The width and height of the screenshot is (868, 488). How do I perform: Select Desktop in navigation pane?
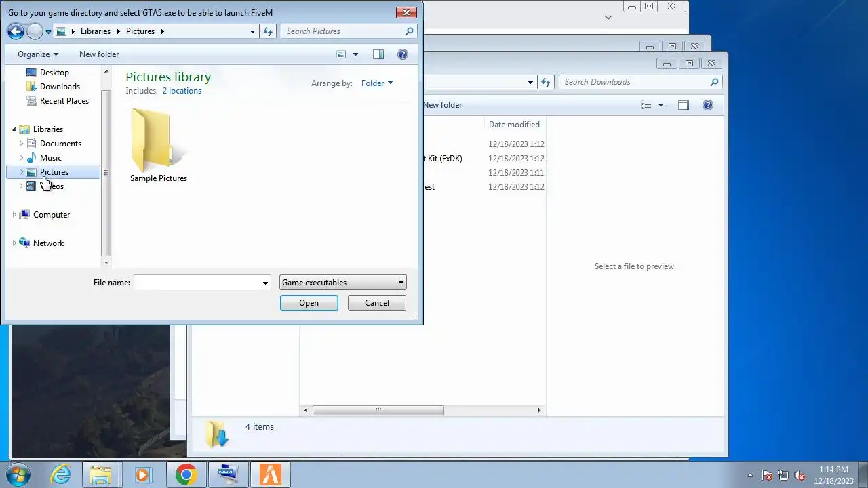(54, 73)
